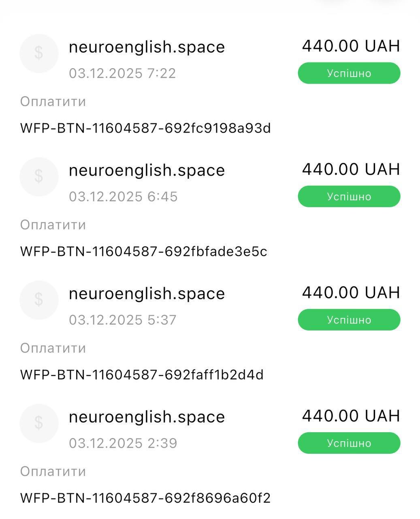The image size is (420, 519).
Task: Select order ID WFP-BTN-11604587-692fc9198a93d
Action: pos(145,128)
